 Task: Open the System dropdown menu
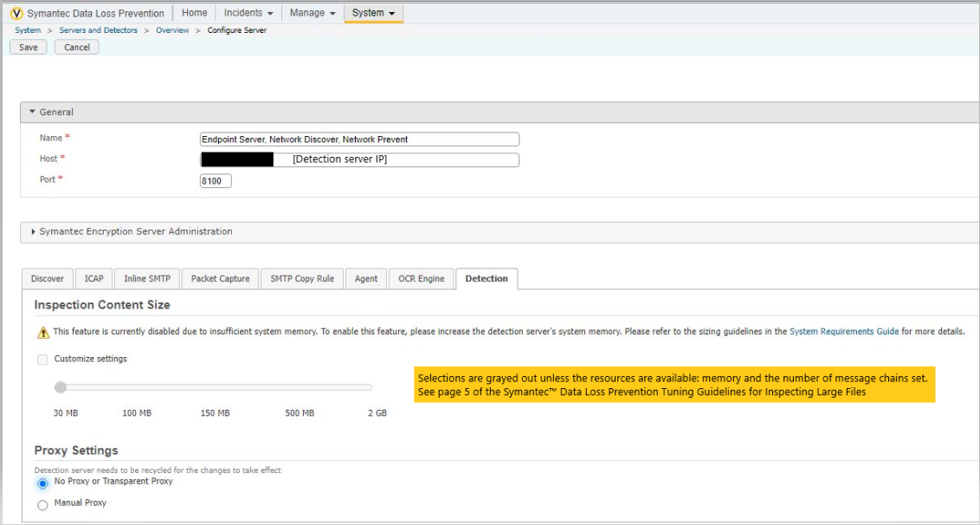pos(373,13)
